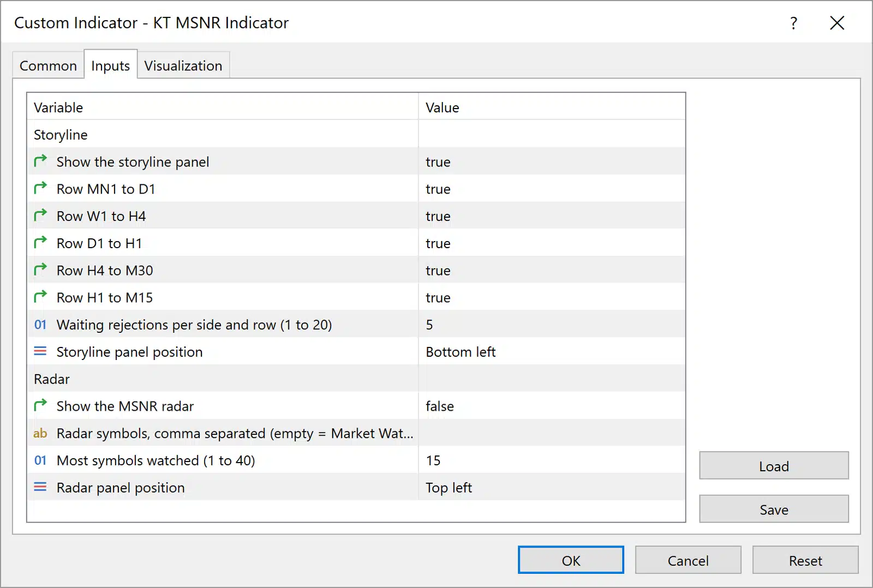
Task: Close the KT MSNR Indicator dialog
Action: [837, 23]
